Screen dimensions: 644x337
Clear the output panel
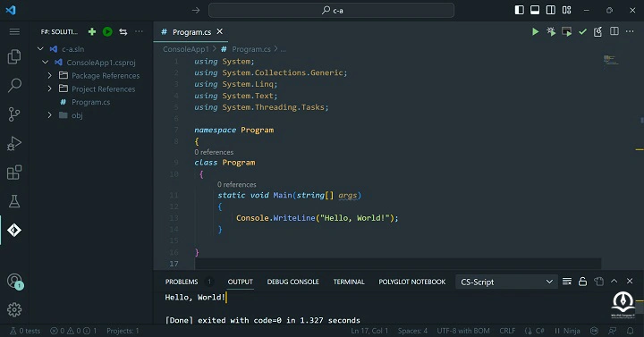coord(567,282)
